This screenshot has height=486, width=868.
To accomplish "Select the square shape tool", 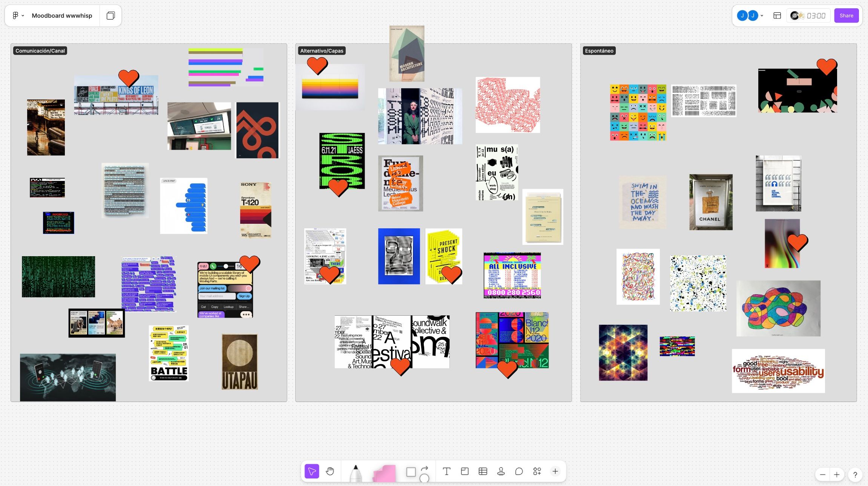I will pos(411,472).
